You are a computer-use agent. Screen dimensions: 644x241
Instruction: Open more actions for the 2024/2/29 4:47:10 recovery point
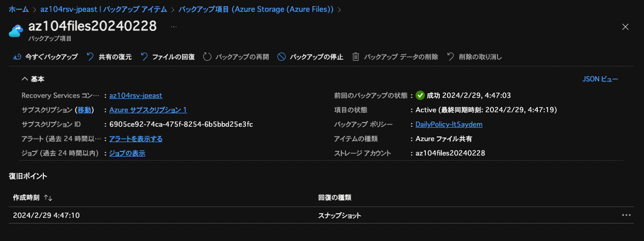pyautogui.click(x=626, y=215)
